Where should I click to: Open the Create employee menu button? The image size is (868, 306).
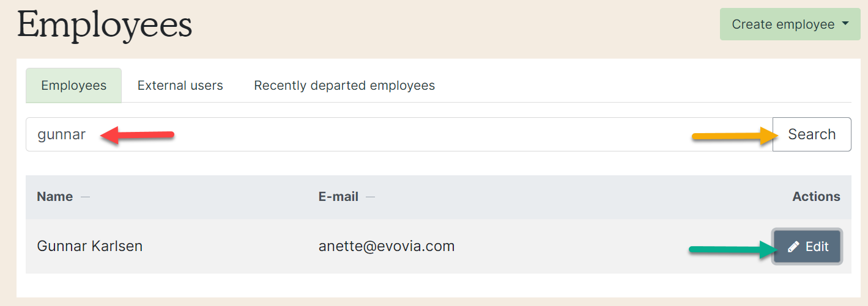(790, 24)
